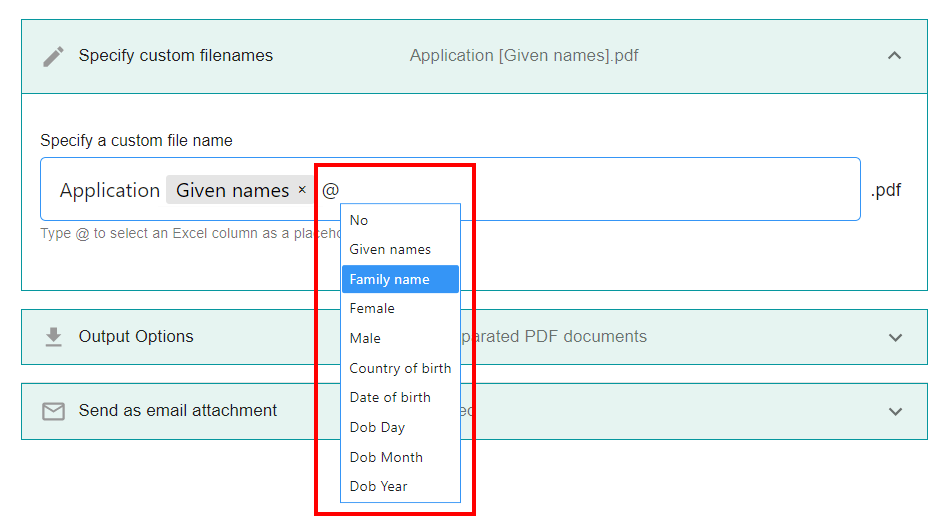The image size is (946, 517).
Task: Select 'Dob Day' from the dropdown
Action: [x=377, y=427]
